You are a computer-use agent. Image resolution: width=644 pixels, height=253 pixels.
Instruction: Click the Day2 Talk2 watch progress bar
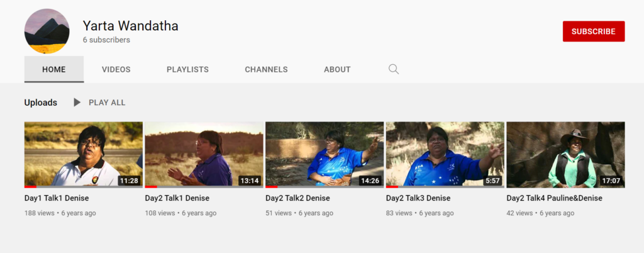325,187
